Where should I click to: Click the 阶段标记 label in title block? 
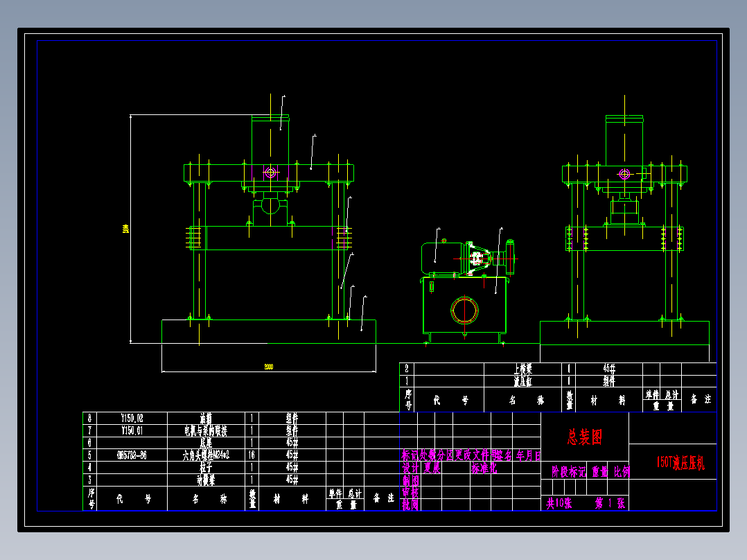pyautogui.click(x=568, y=472)
